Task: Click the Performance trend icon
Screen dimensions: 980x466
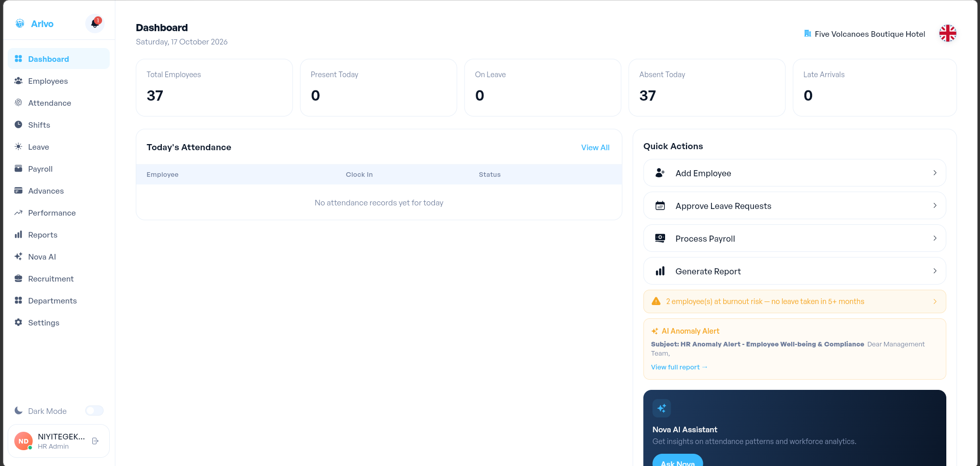Action: coord(18,213)
